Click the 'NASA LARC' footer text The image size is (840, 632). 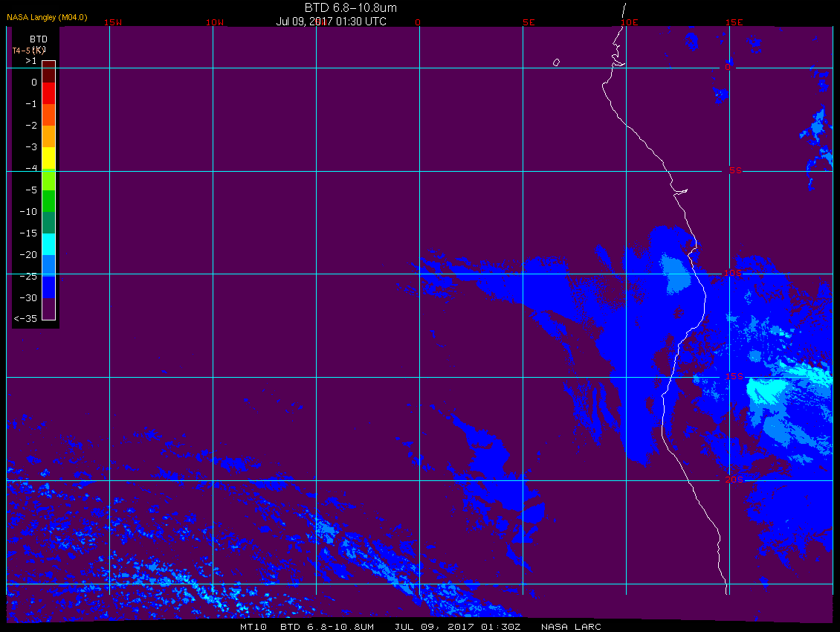(571, 627)
